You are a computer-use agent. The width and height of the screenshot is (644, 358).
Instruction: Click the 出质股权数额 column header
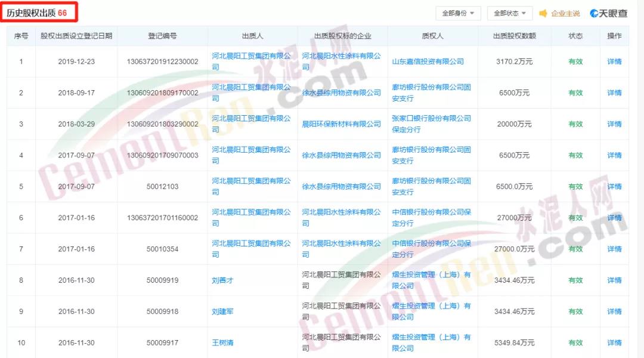tap(514, 36)
